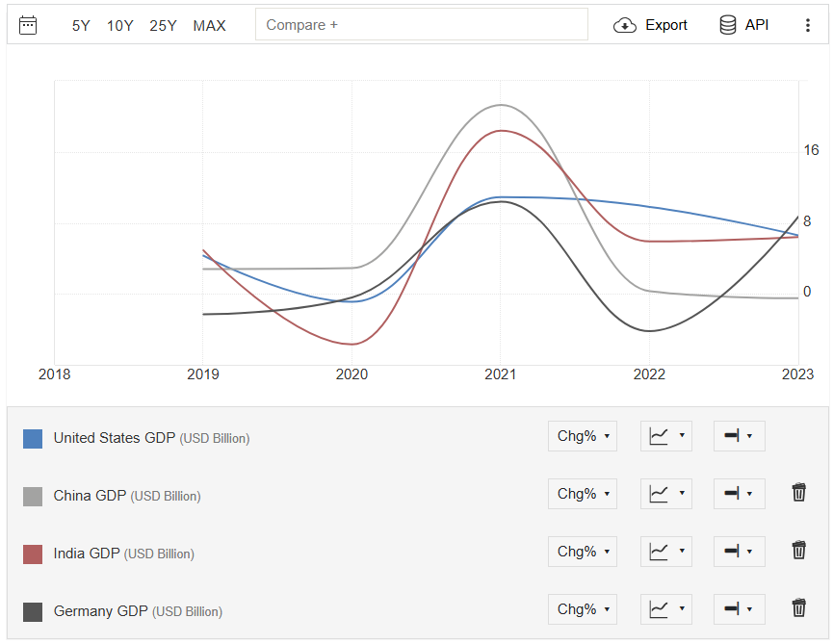Viewport: 833px width, 644px height.
Task: Click the red India GDP color swatch
Action: (33, 554)
